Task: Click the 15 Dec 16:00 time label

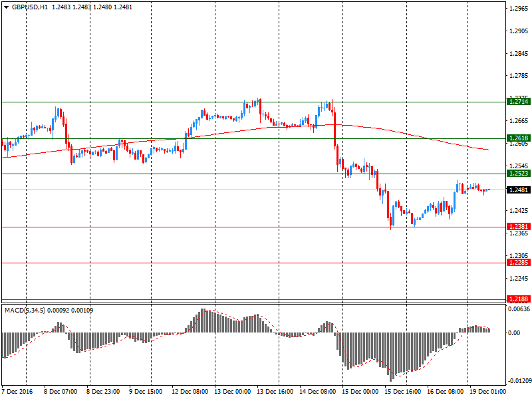Action: [x=403, y=392]
